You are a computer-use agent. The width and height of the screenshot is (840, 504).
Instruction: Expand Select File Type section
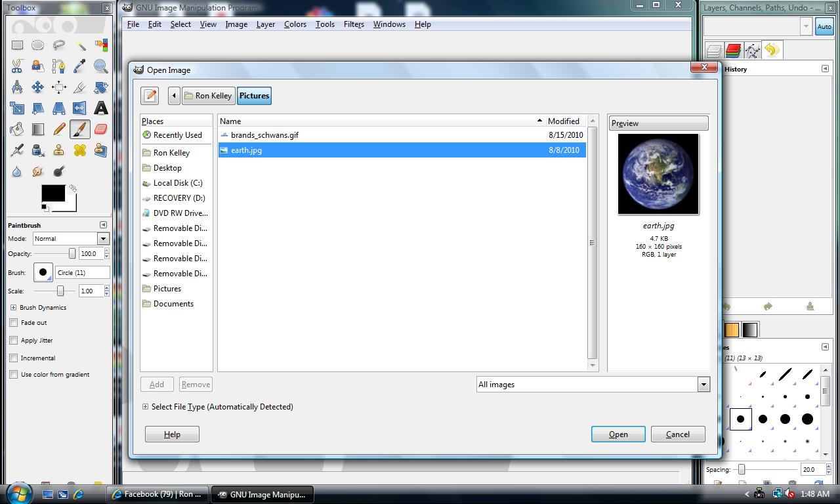pyautogui.click(x=145, y=407)
